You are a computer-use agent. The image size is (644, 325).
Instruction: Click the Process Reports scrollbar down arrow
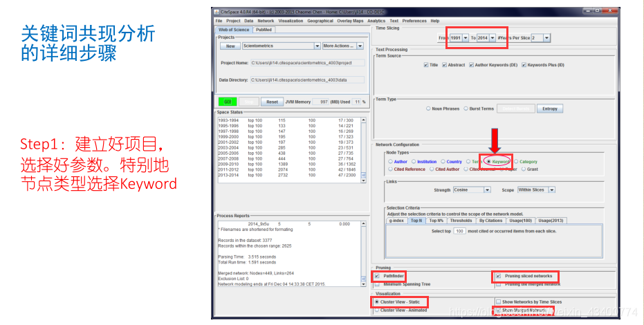click(x=363, y=284)
